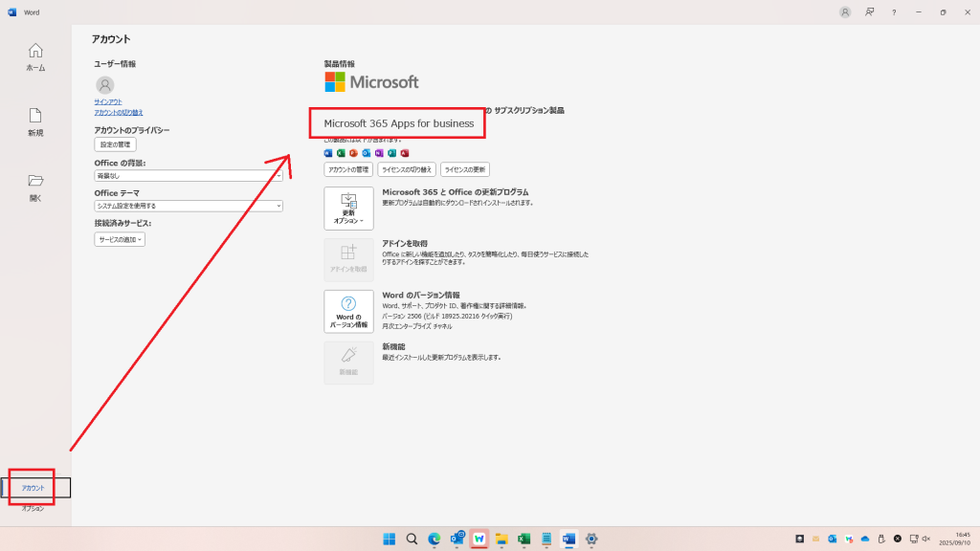The image size is (980, 551).
Task: Click the Microsoft 365 と Office の更新プログラム heading
Action: coord(455,192)
